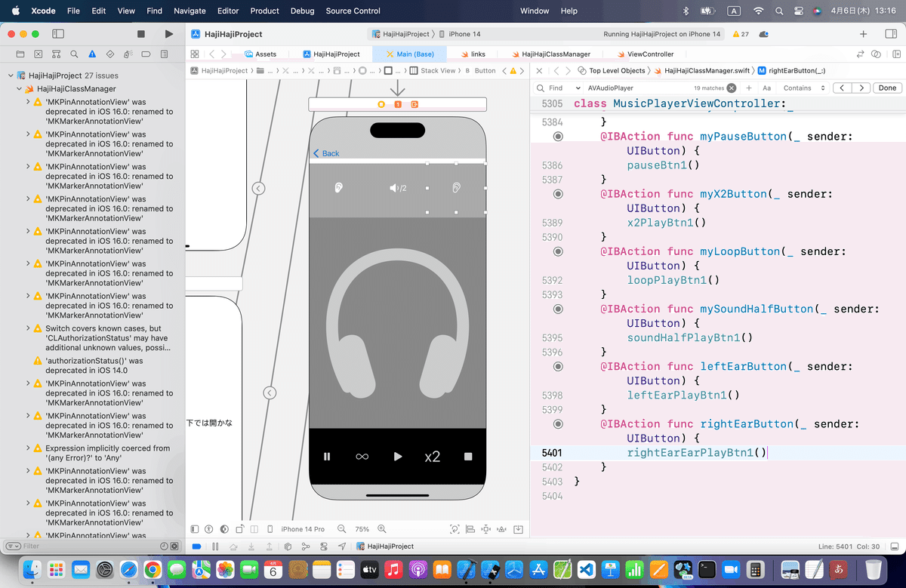Viewport: 906px width, 588px height.
Task: Select the left ear button in storyboard
Action: (x=339, y=188)
